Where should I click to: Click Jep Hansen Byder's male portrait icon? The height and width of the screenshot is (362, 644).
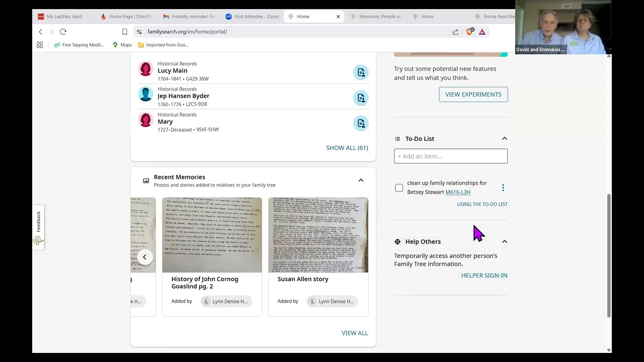point(145,94)
